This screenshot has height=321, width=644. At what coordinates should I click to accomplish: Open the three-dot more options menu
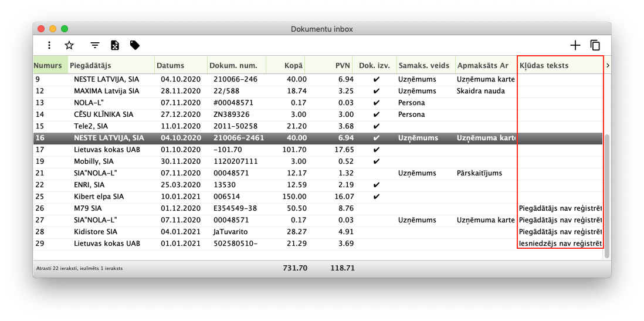(49, 45)
